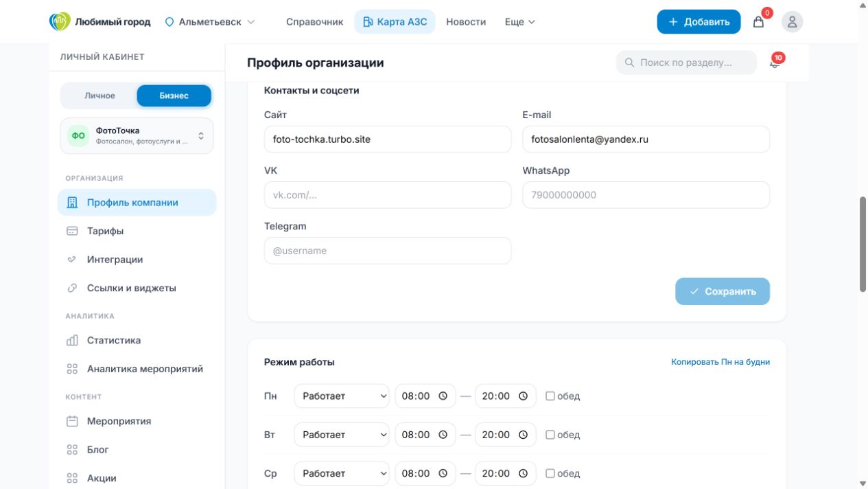Image resolution: width=868 pixels, height=489 pixels.
Task: Click the Любимый город logo icon
Action: [60, 21]
